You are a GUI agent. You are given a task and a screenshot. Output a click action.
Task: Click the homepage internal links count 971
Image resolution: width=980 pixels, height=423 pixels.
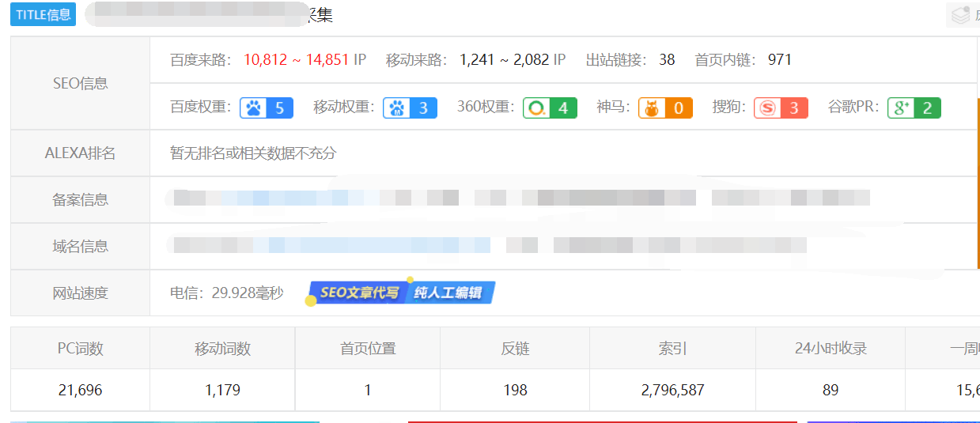click(x=779, y=60)
